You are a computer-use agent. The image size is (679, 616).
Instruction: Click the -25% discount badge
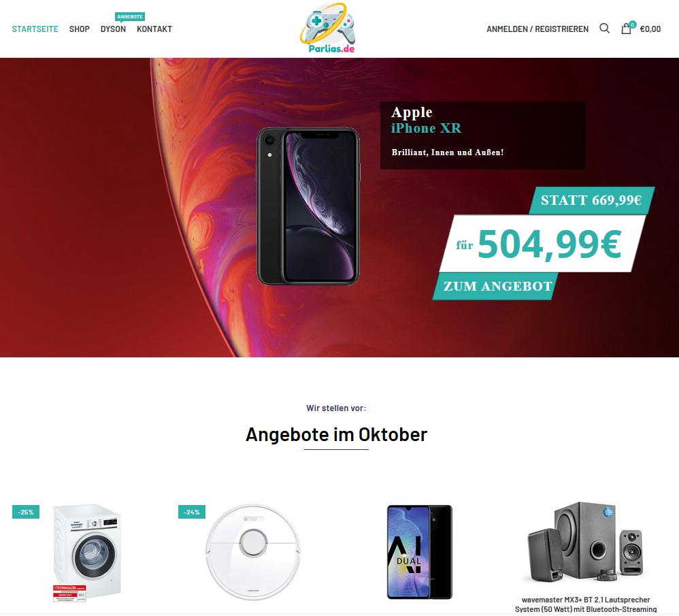[26, 512]
